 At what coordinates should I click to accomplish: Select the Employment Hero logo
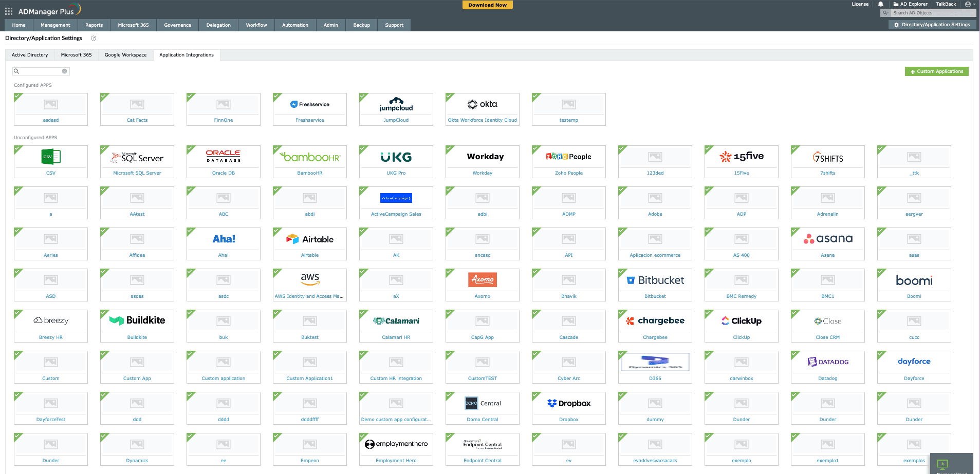pos(396,444)
